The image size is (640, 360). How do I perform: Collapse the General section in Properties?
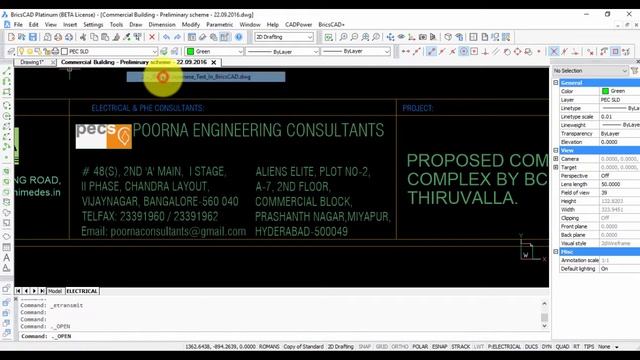click(556, 82)
